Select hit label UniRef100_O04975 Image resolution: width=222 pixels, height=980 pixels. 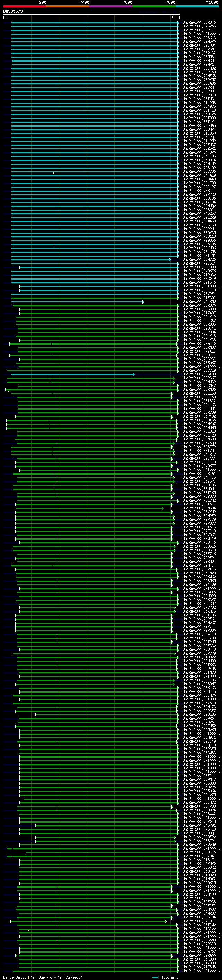199,106
